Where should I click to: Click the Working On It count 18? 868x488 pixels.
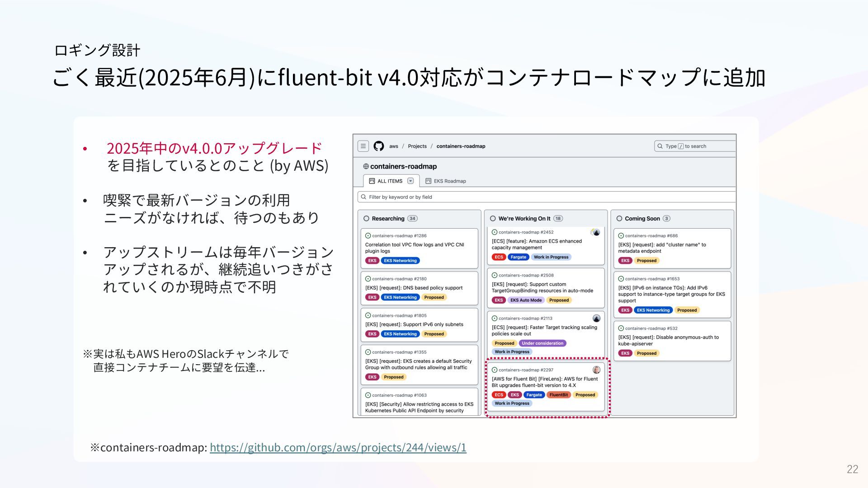[558, 218]
